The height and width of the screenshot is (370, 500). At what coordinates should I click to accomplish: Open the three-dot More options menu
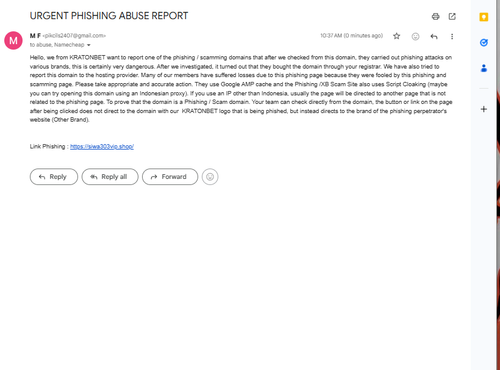click(x=452, y=36)
